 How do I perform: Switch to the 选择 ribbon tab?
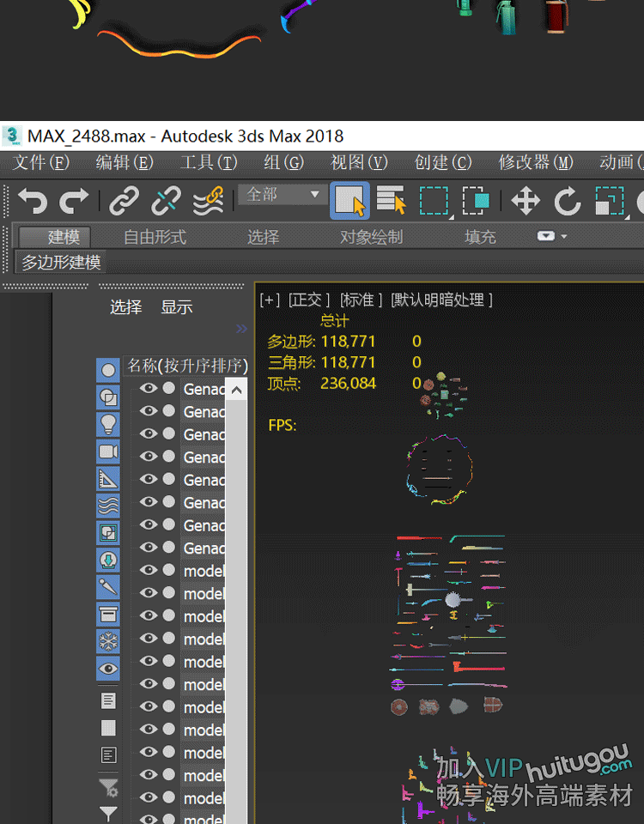(264, 237)
